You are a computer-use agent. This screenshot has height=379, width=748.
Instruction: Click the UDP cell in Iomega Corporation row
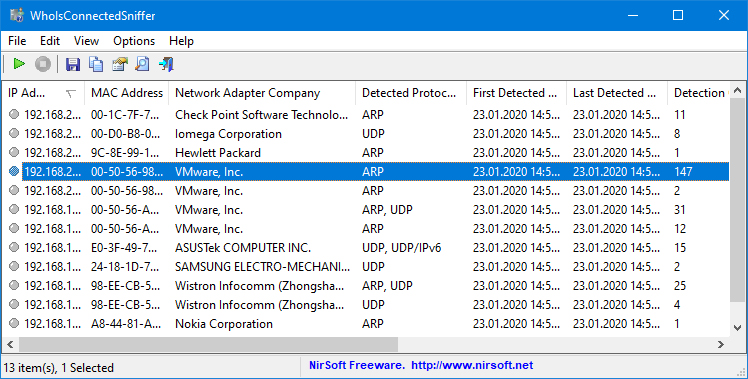coord(373,134)
